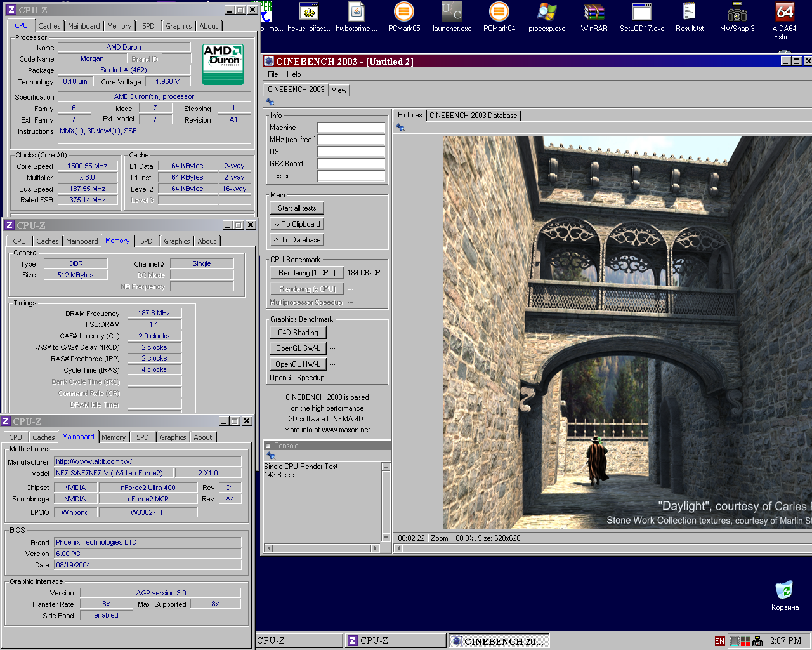Click EN language indicator in system tray
Image resolution: width=812 pixels, height=650 pixels.
coord(719,641)
